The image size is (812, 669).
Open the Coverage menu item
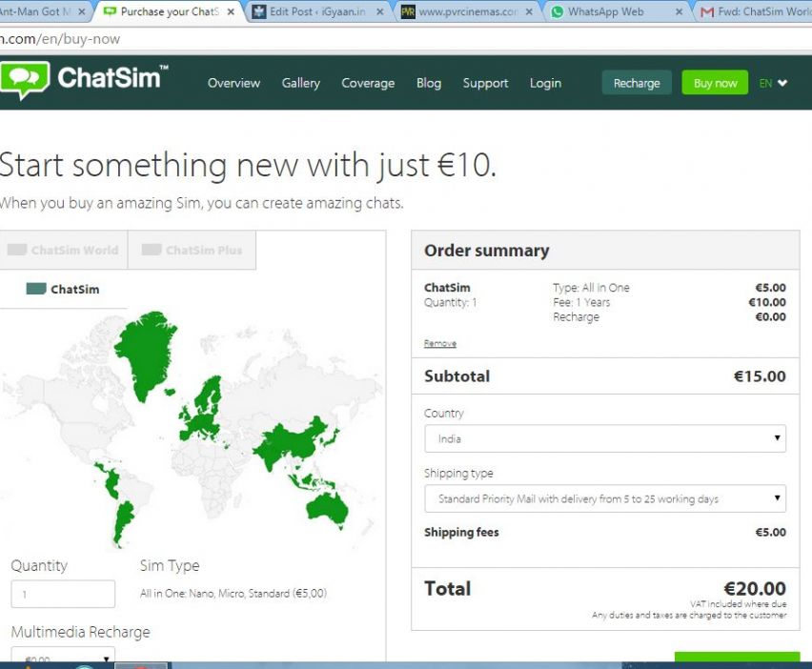(x=368, y=83)
